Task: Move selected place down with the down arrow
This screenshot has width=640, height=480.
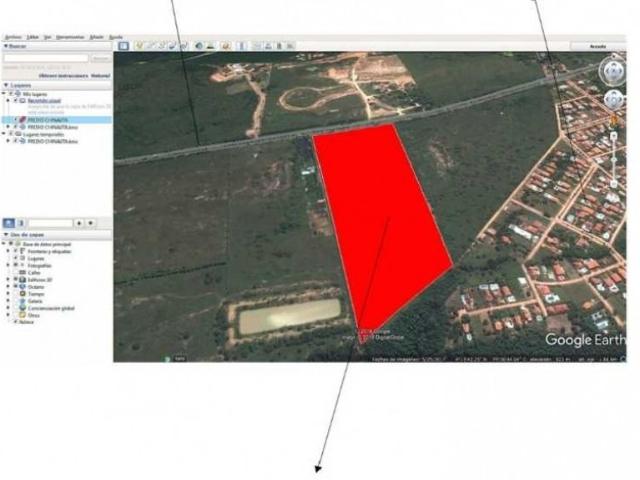Action: (x=91, y=223)
